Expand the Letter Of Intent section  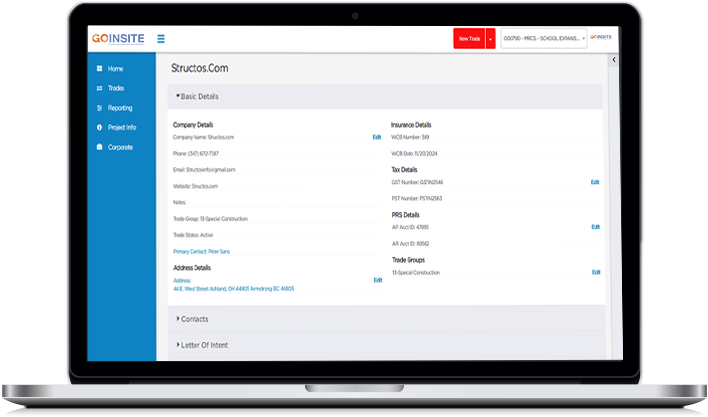pos(204,345)
